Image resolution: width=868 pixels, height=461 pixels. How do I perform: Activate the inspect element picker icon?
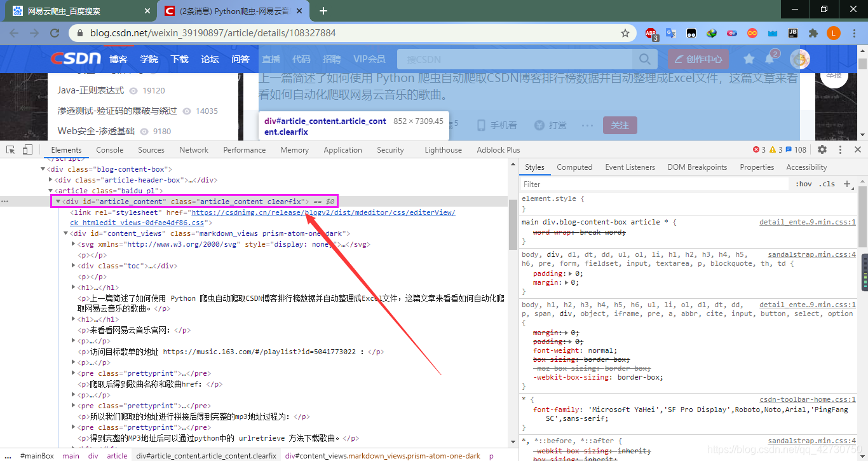(x=11, y=150)
